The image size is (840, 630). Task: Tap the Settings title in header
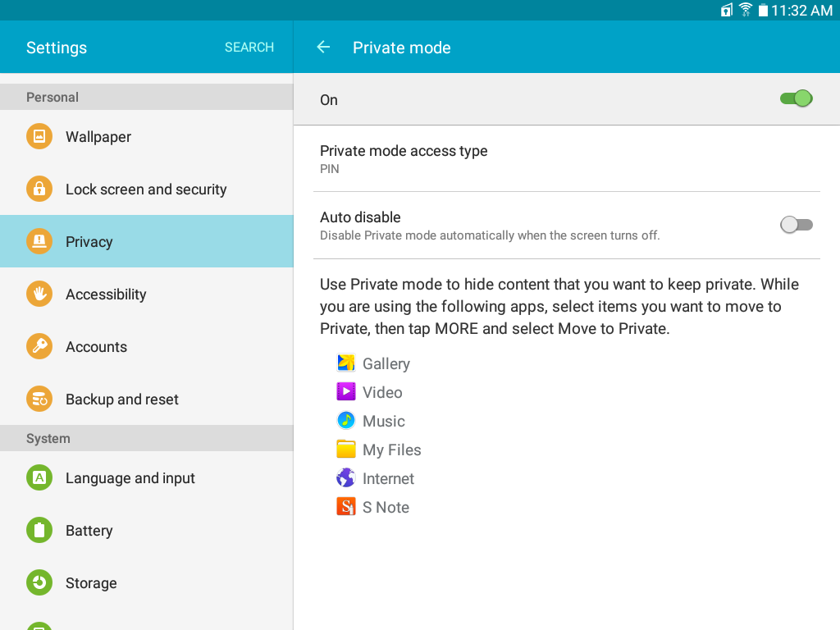(x=57, y=48)
